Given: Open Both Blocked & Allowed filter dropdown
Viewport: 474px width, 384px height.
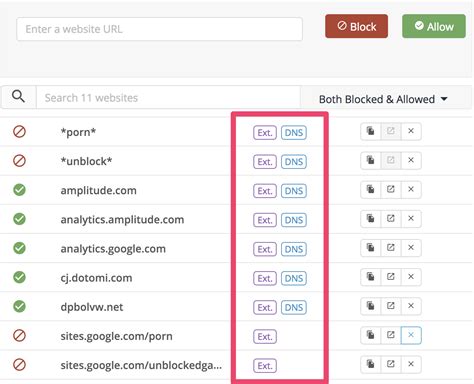Looking at the screenshot, I should click(383, 99).
